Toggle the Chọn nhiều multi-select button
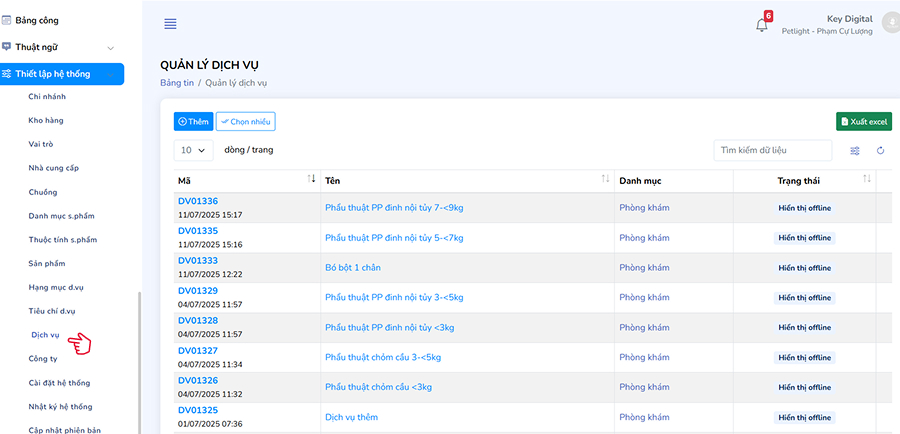The height and width of the screenshot is (434, 900). [x=245, y=121]
